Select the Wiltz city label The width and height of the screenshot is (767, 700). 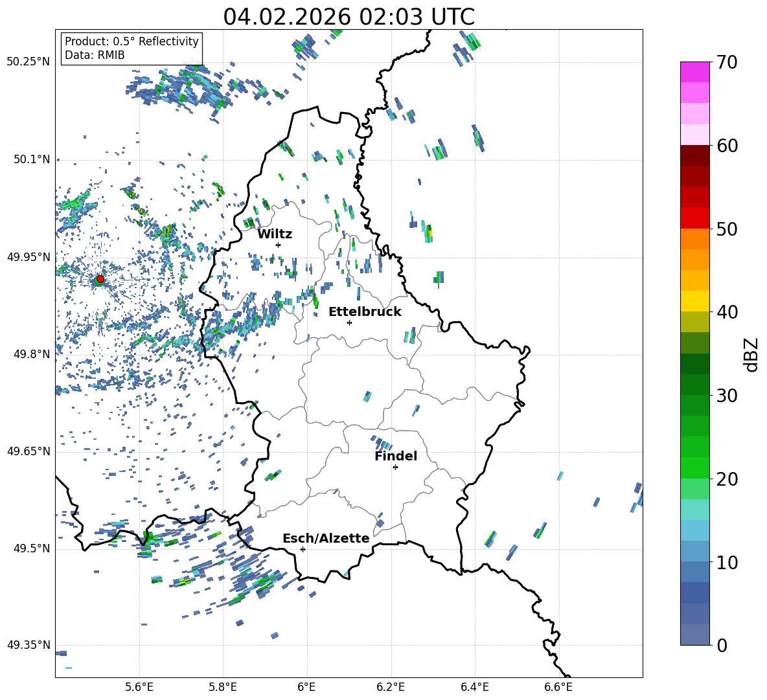point(275,234)
